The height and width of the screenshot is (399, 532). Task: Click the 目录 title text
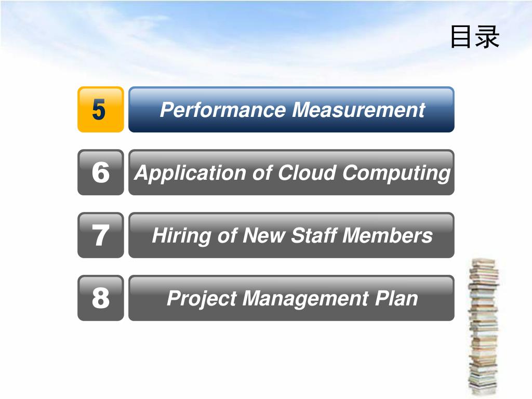(475, 37)
